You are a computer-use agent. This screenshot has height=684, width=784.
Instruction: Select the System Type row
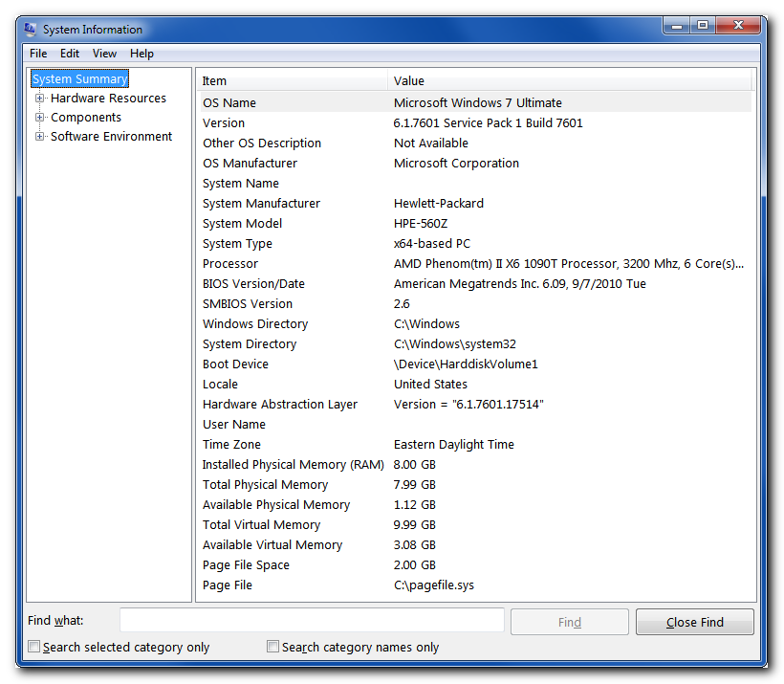tap(476, 243)
